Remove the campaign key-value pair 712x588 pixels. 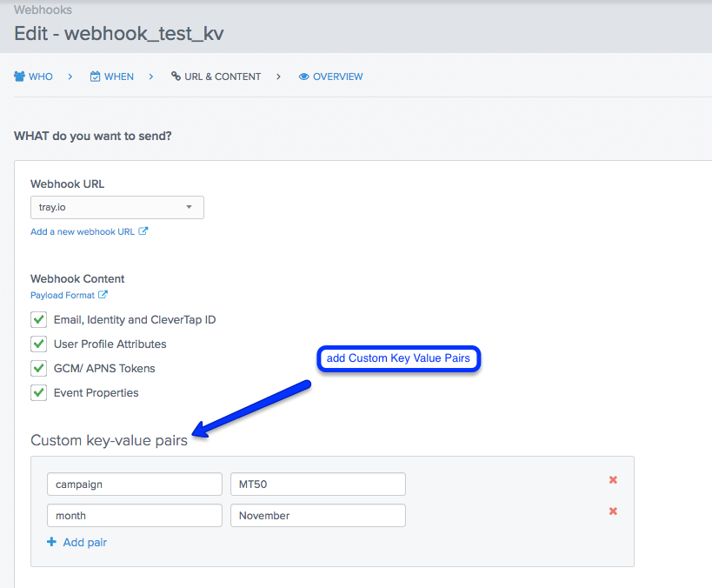click(613, 480)
